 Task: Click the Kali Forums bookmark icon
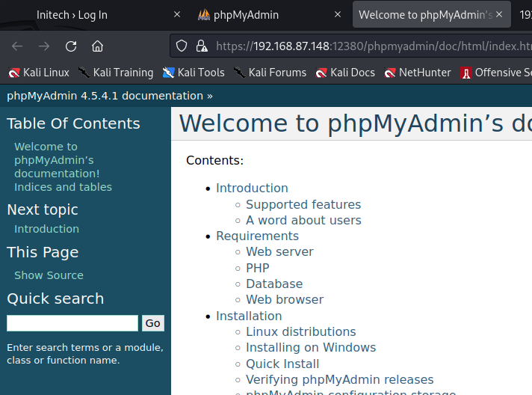tap(239, 73)
